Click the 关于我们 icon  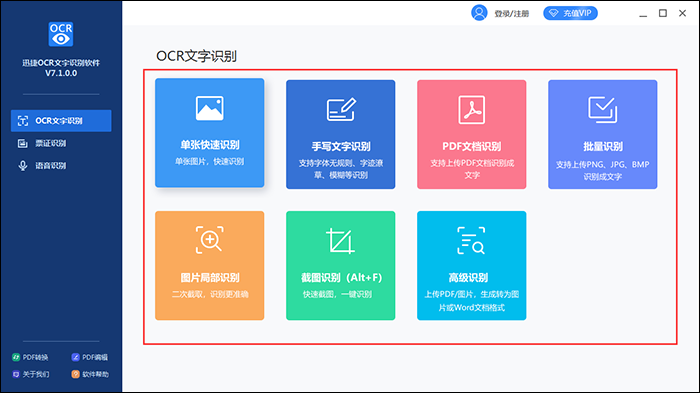[x=16, y=374]
